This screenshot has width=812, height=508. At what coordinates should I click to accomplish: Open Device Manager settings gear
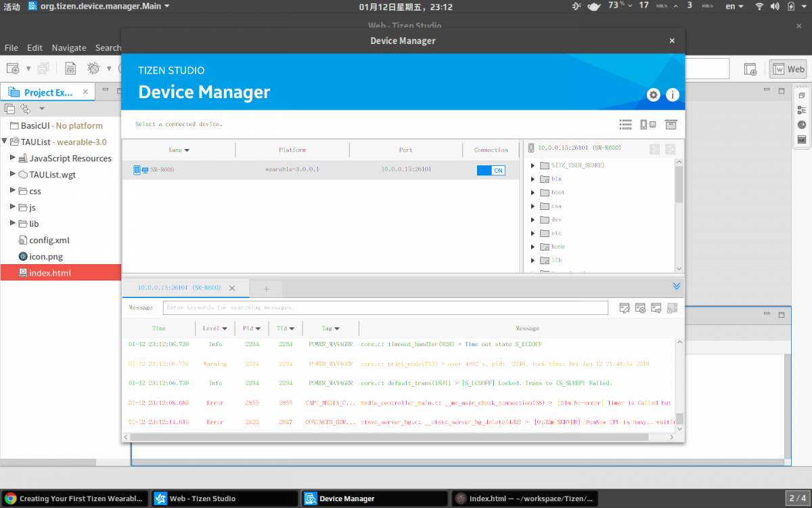(653, 95)
